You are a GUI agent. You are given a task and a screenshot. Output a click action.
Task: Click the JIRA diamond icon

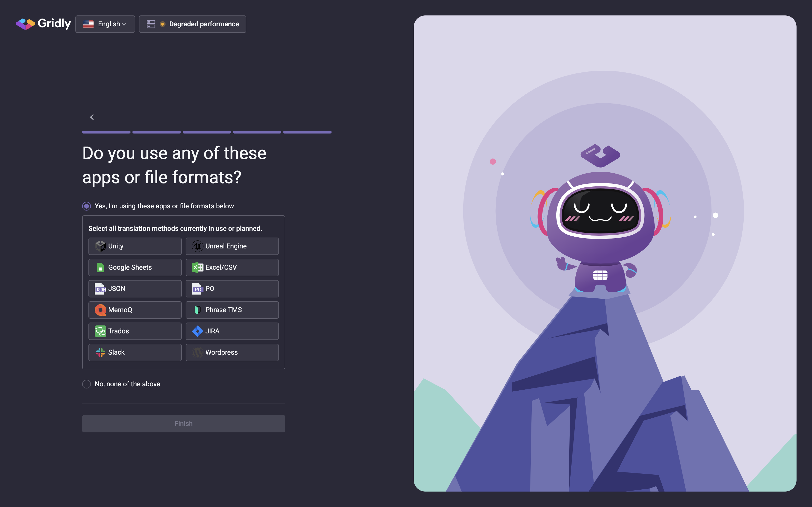pos(197,331)
